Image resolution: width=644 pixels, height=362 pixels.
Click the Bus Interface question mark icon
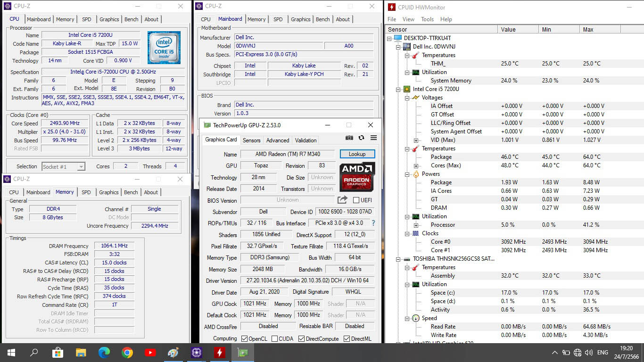click(373, 223)
